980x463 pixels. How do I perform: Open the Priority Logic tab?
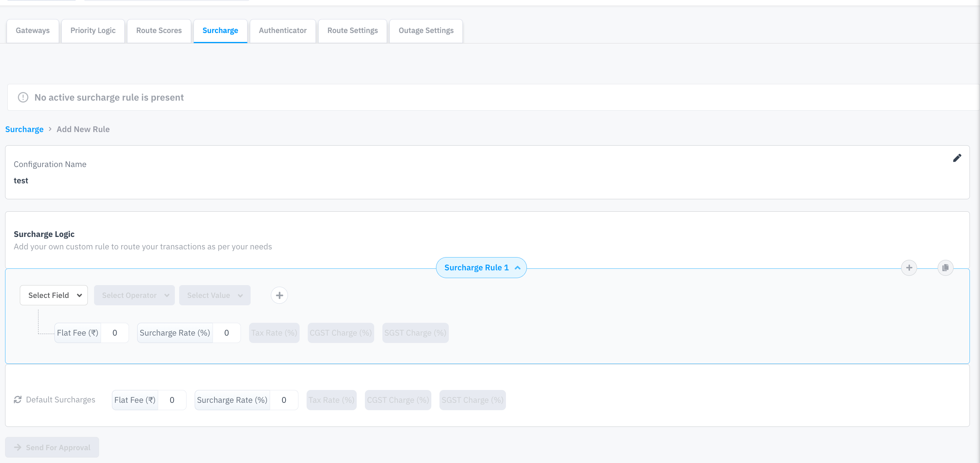point(93,31)
